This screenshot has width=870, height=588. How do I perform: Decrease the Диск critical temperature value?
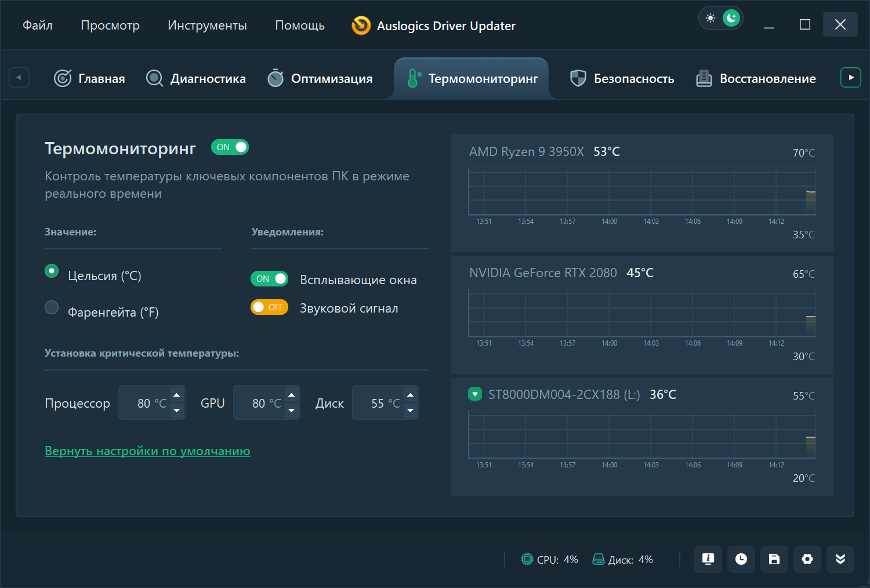(411, 411)
